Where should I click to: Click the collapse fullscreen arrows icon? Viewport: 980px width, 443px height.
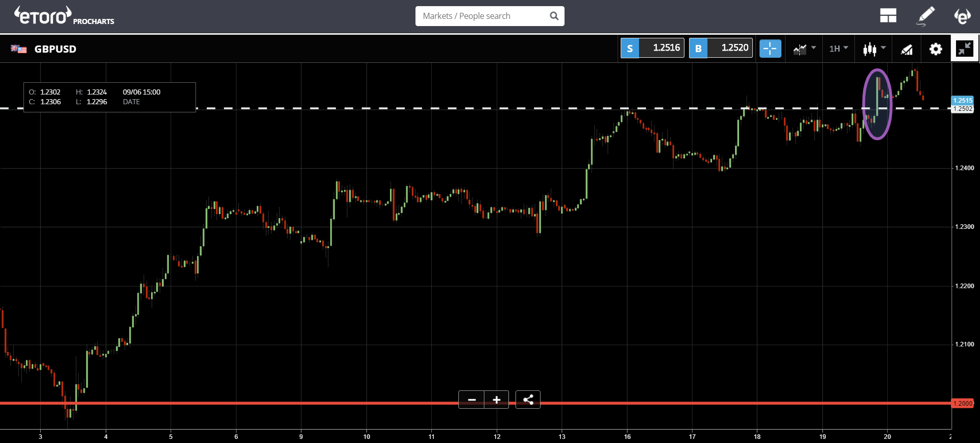pos(965,49)
